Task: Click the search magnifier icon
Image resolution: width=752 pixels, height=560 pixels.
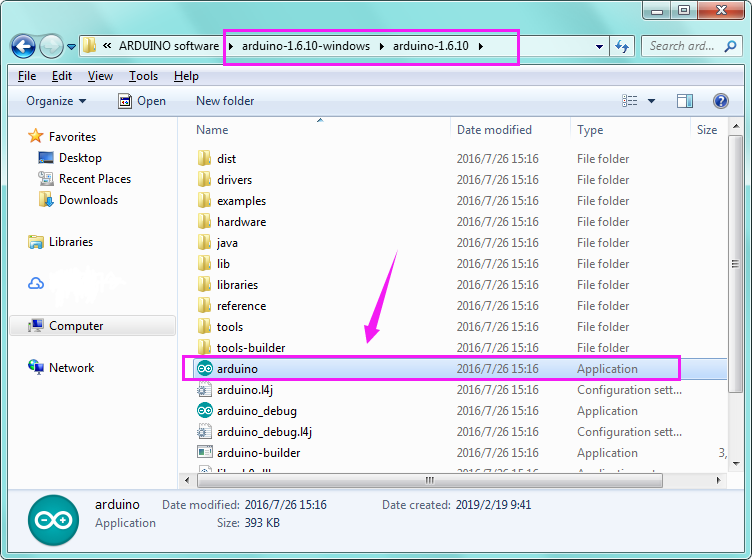Action: 730,46
